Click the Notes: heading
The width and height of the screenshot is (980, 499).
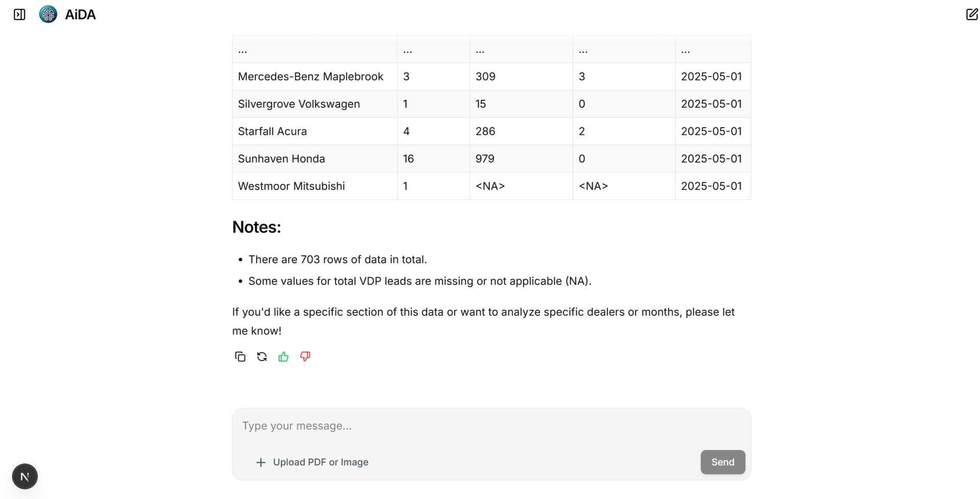257,227
